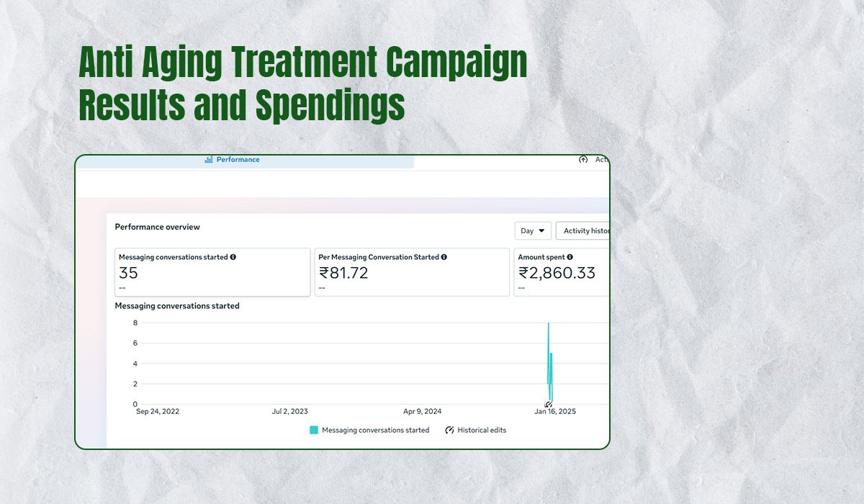Select the Messaging conversations started metric card
Image resolution: width=864 pixels, height=504 pixels.
pos(212,272)
